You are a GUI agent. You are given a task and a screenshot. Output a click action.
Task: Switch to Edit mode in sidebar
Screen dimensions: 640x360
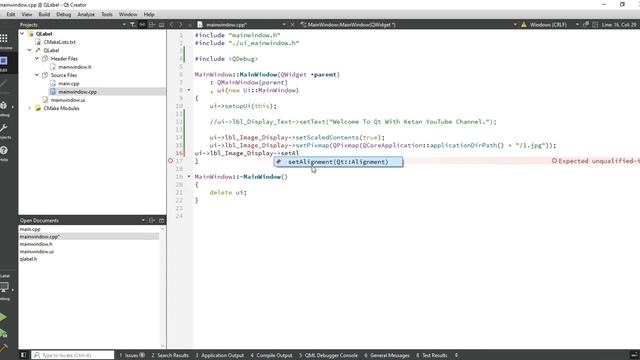4,61
